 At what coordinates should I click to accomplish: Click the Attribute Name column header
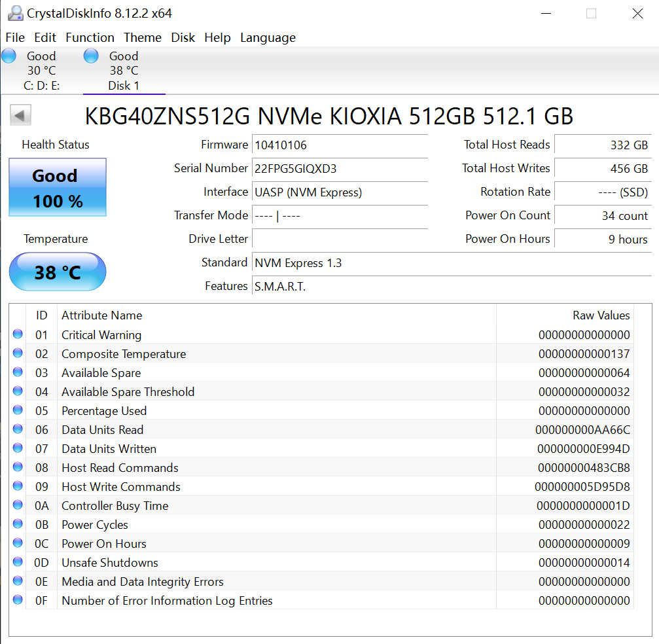pos(277,315)
